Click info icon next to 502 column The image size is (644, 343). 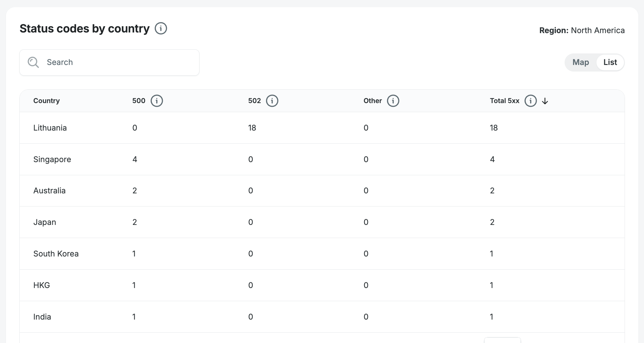pos(272,101)
